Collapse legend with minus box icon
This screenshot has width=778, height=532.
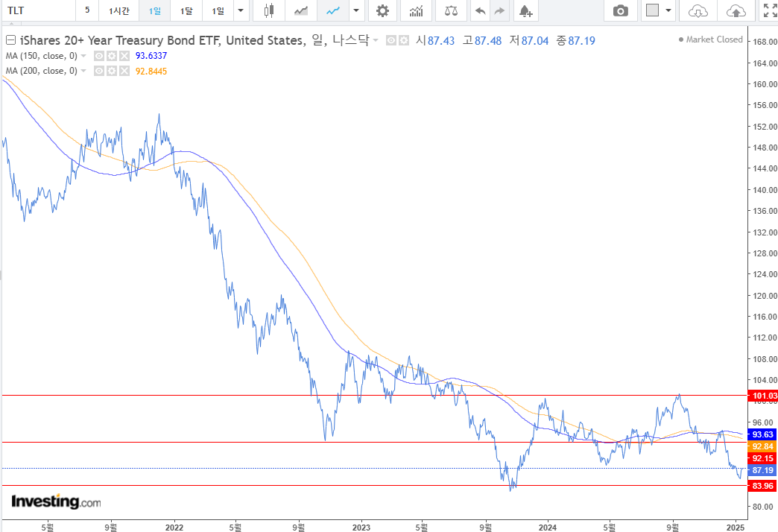pos(10,40)
